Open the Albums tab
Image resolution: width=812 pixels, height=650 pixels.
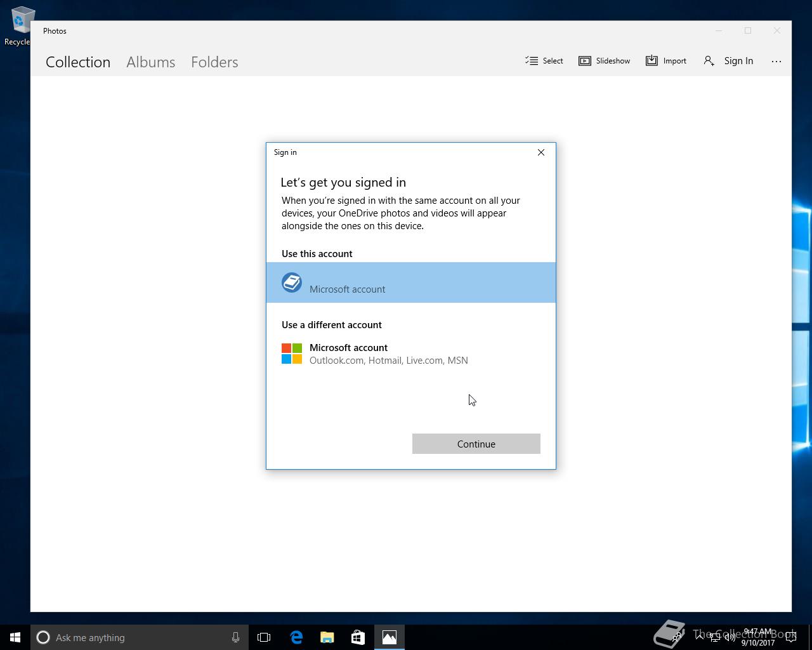click(150, 62)
